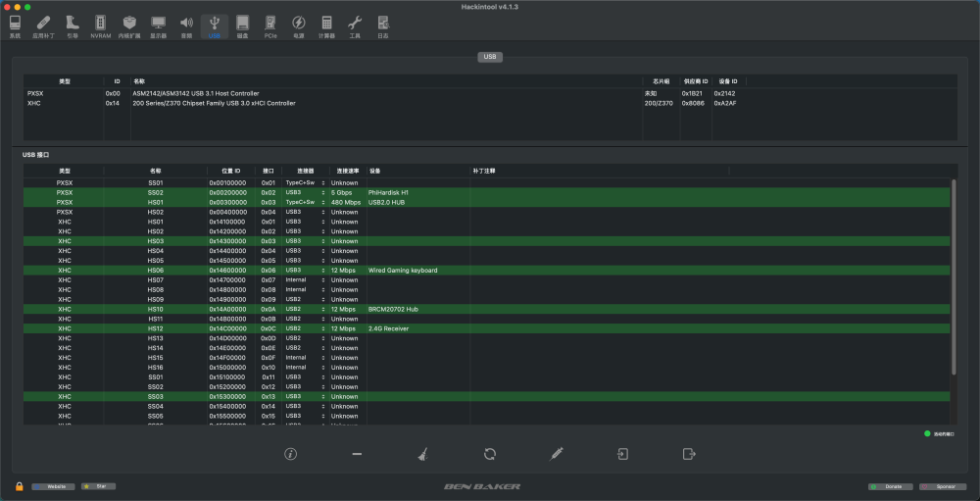Open the 音频 audio section

pos(186,26)
